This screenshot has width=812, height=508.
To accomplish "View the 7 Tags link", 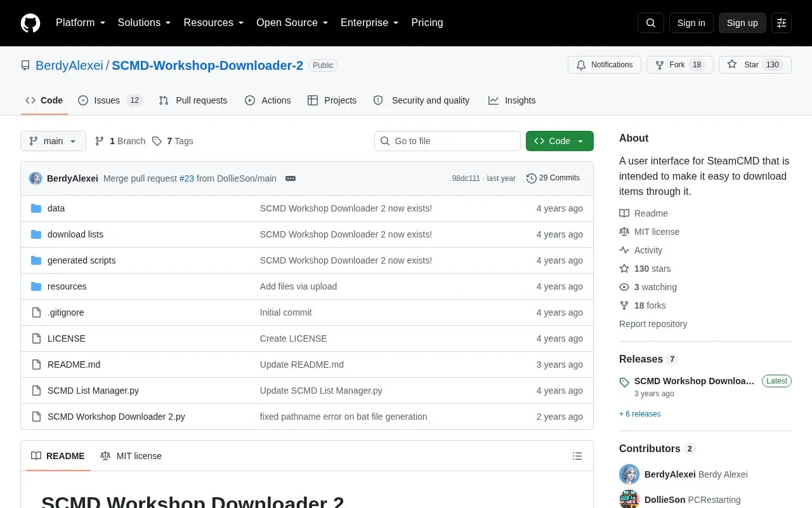I will pos(173,141).
